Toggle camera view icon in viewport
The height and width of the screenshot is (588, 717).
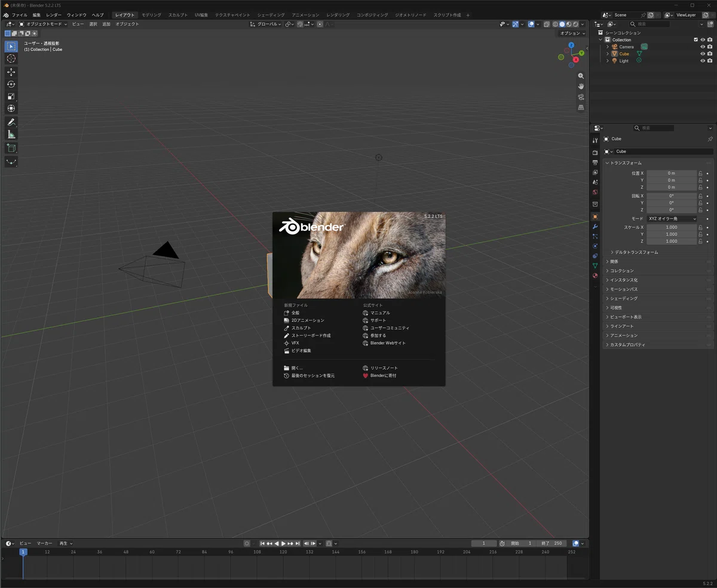pos(581,97)
